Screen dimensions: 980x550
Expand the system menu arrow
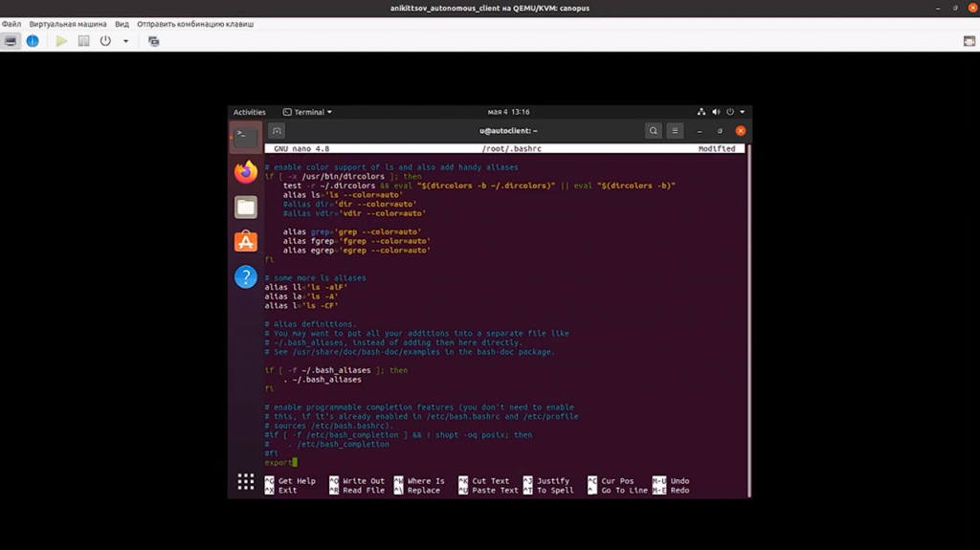743,112
